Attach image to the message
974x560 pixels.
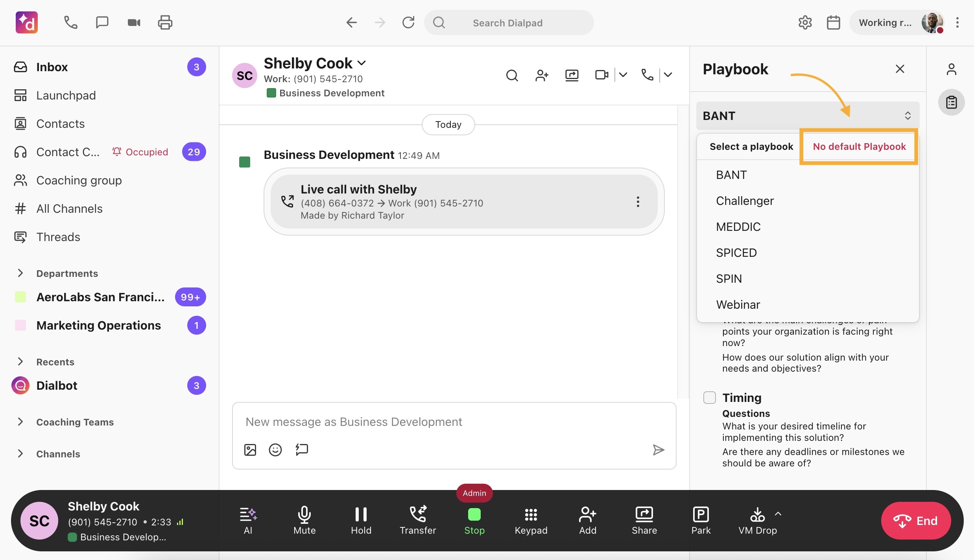tap(250, 449)
